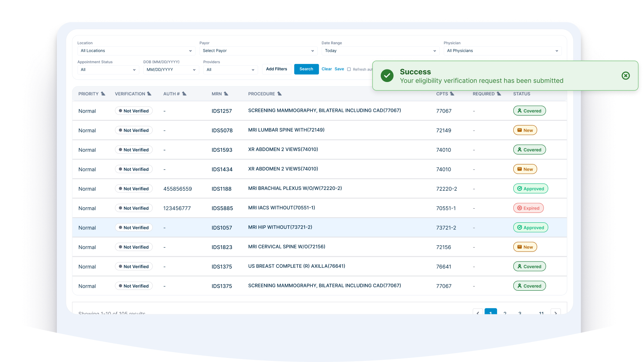
Task: Click Covered status badge for IDS1257
Action: click(x=530, y=111)
